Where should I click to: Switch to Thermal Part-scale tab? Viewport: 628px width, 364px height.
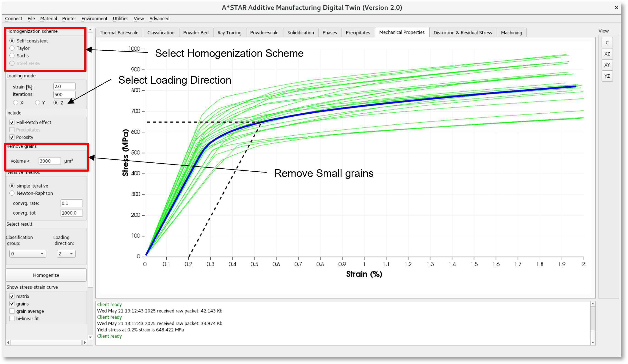tap(119, 33)
